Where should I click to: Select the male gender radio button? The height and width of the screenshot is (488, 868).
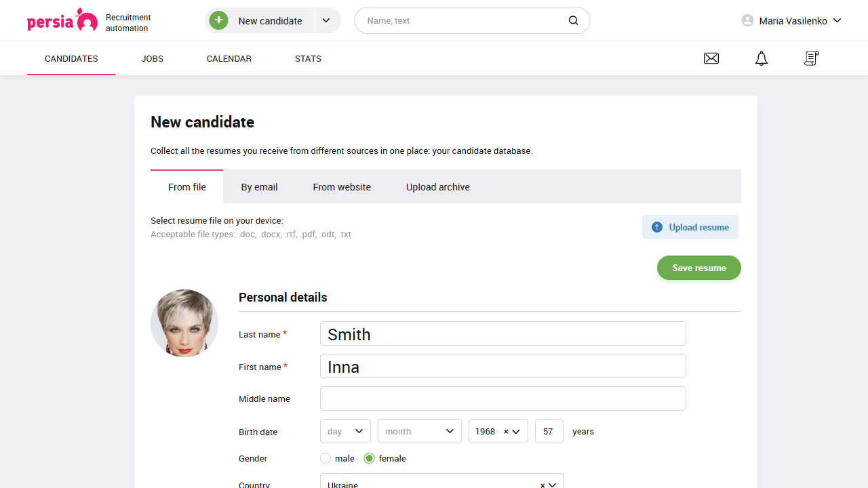click(x=325, y=458)
